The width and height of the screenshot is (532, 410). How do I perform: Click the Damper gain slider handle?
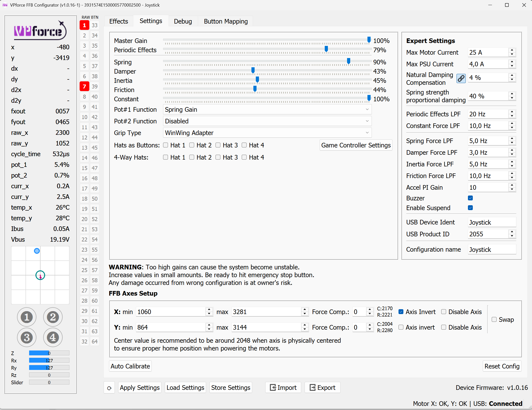[253, 70]
